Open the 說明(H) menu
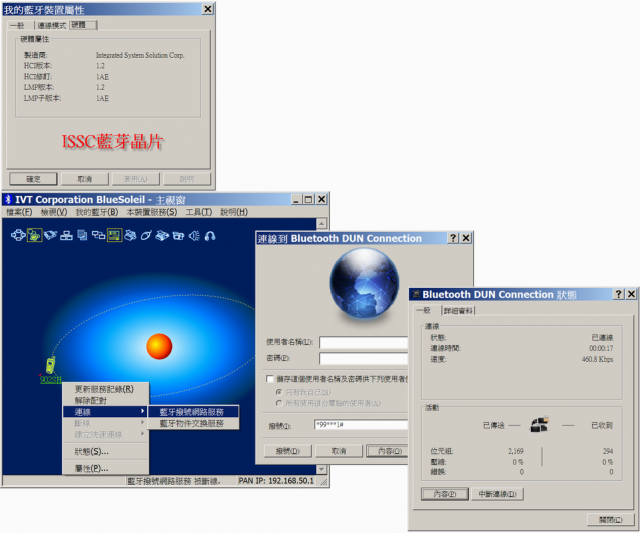Viewport: 640px width, 533px height. [234, 212]
